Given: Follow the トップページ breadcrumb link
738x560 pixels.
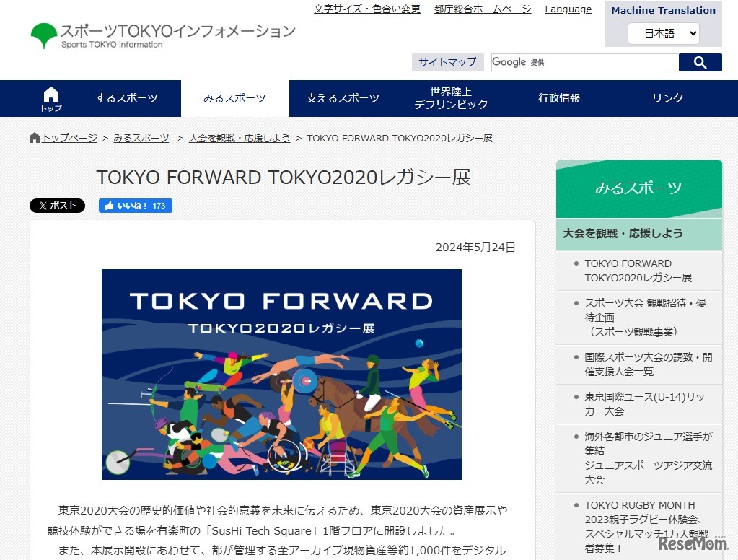Looking at the screenshot, I should (x=69, y=138).
